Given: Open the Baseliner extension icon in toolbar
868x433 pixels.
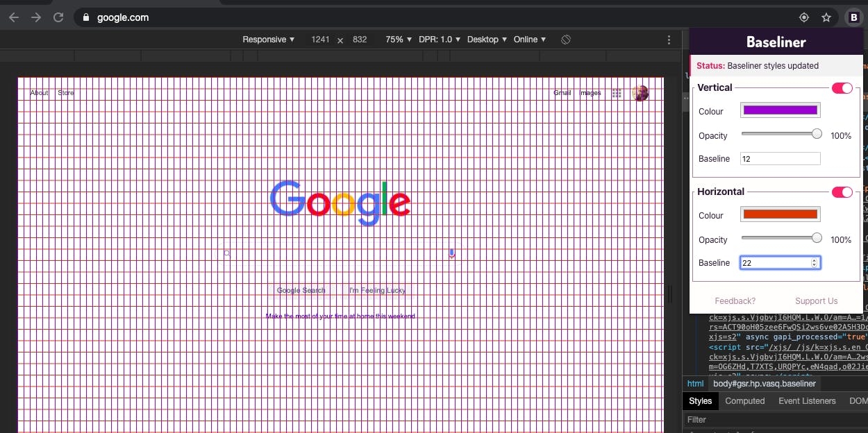Looking at the screenshot, I should [853, 18].
